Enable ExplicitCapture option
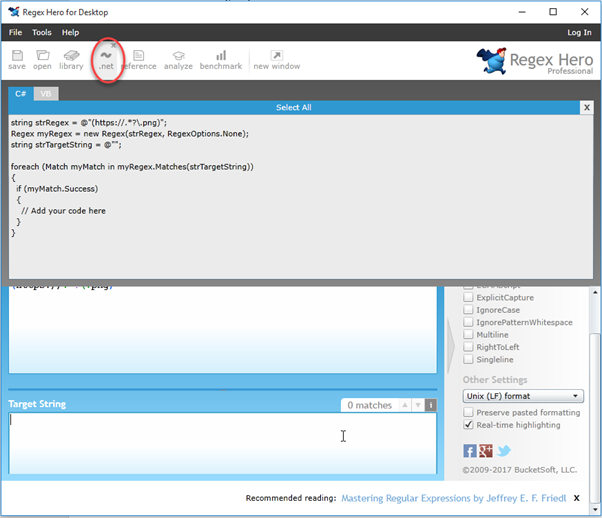Screen dimensions: 602x518 [468, 297]
